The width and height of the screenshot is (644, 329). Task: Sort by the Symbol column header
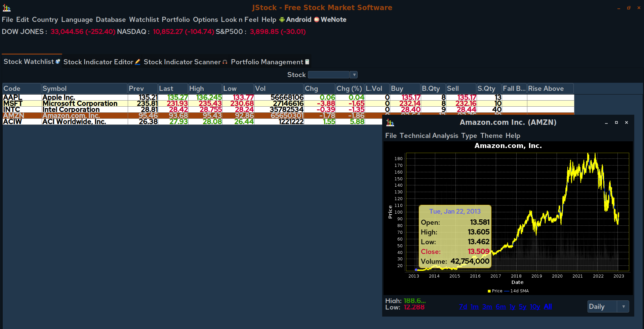(x=84, y=88)
